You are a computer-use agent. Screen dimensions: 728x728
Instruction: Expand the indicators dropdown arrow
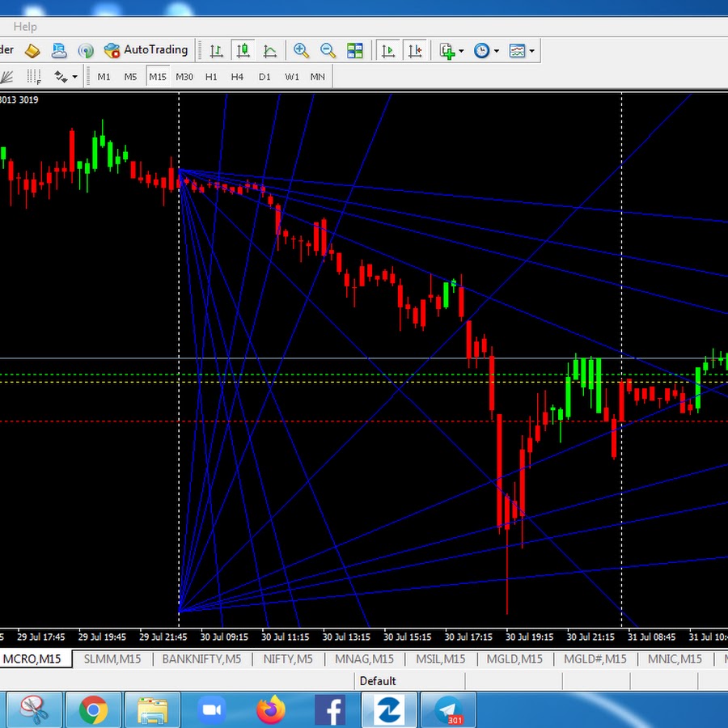click(x=461, y=51)
